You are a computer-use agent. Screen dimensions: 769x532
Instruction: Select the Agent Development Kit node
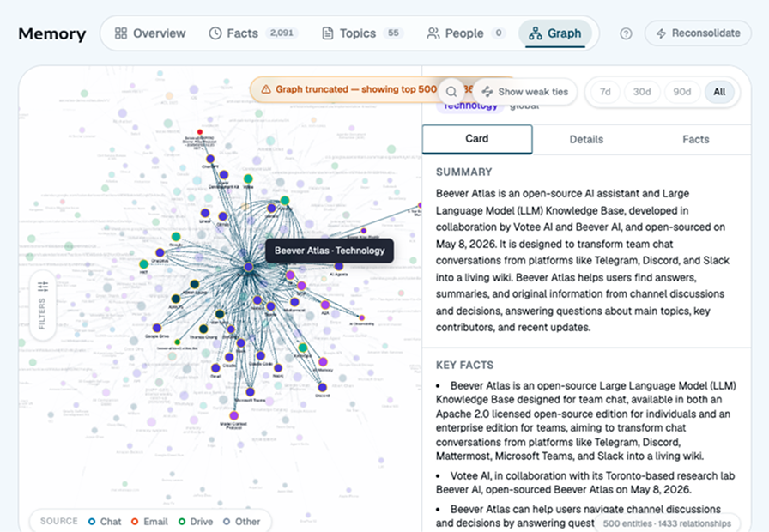[224, 174]
